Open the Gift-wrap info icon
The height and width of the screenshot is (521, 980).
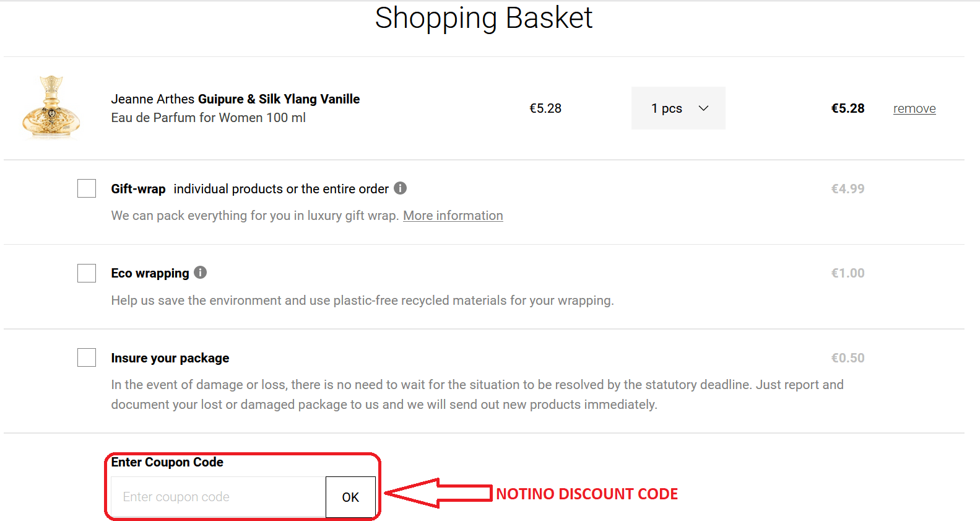coord(401,188)
